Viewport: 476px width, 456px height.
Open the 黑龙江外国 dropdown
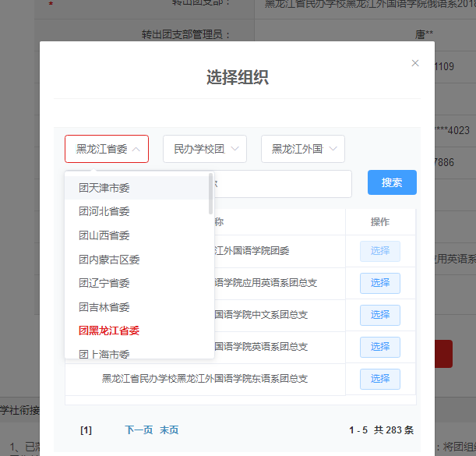302,149
